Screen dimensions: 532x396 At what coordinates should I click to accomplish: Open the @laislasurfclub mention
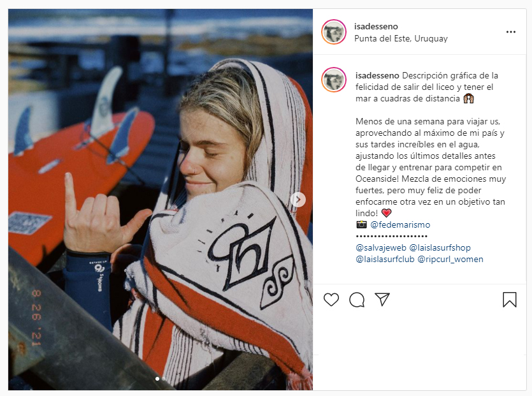[385, 259]
